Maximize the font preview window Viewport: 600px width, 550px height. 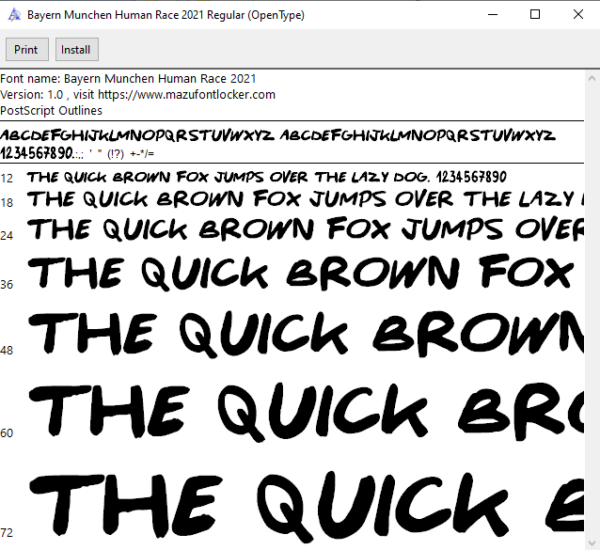click(x=535, y=15)
